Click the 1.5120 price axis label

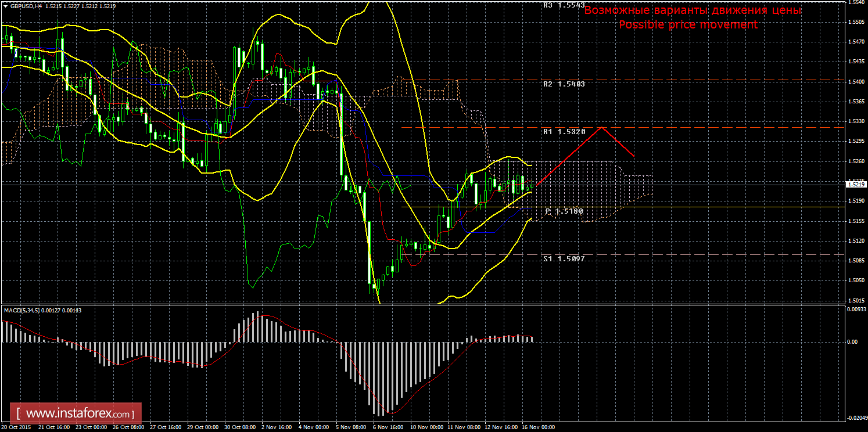(x=856, y=242)
